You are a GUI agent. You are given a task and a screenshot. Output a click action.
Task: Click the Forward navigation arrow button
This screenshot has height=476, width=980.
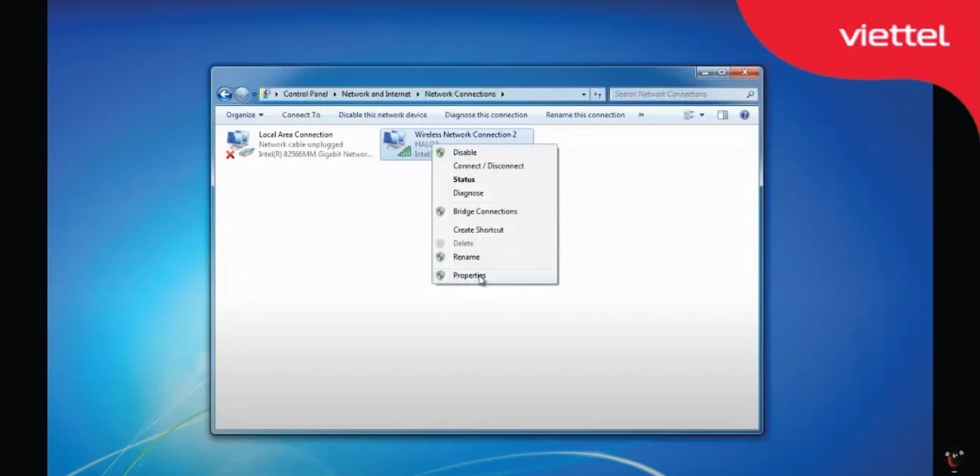[242, 94]
